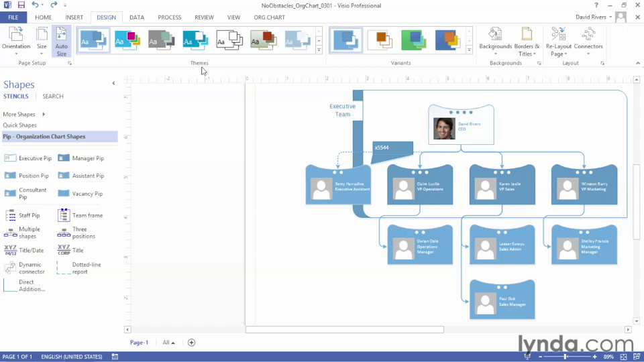This screenshot has width=644, height=362.
Task: Collapse the ribbon with the caret
Action: tap(637, 63)
